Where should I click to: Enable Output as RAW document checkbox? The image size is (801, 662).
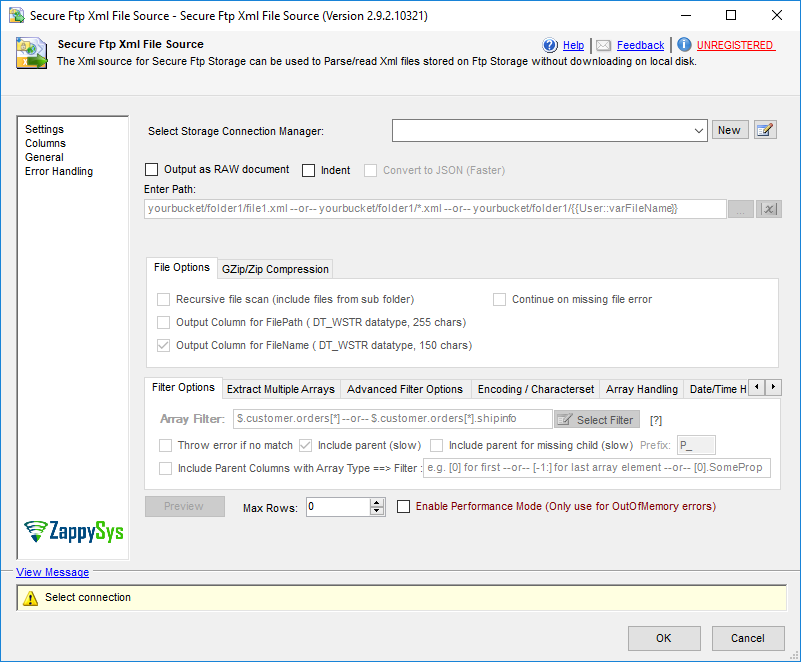pos(152,169)
